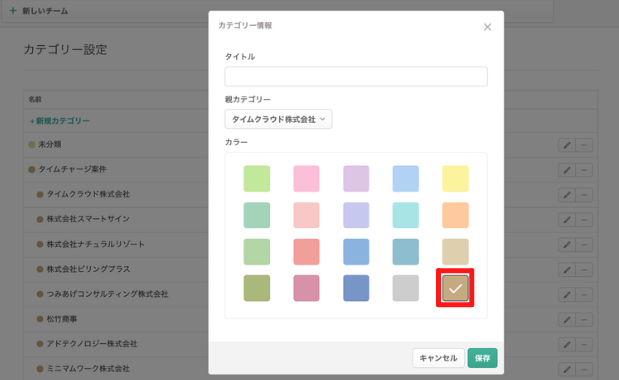Select the yellow color swatch
Viewport: 619px width, 380px height.
[455, 179]
